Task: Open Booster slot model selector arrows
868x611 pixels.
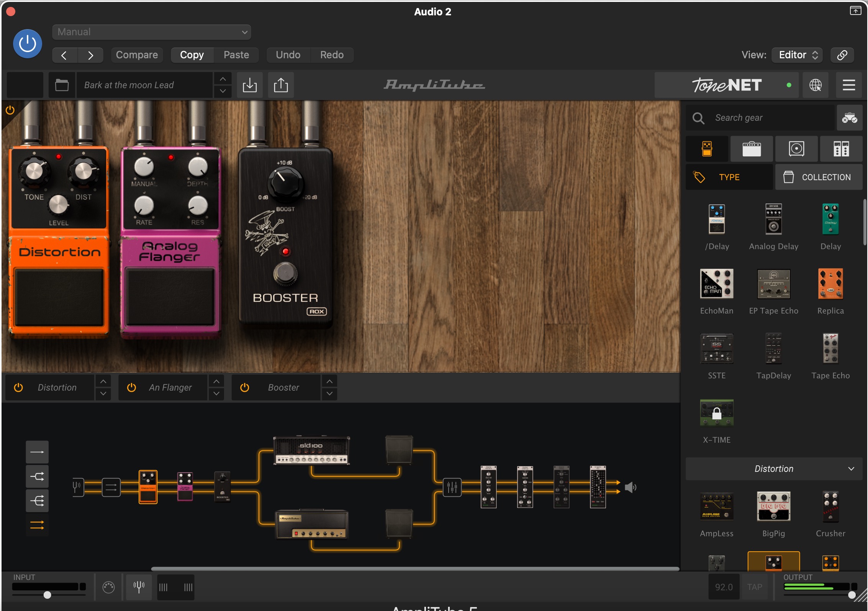Action: pos(329,388)
